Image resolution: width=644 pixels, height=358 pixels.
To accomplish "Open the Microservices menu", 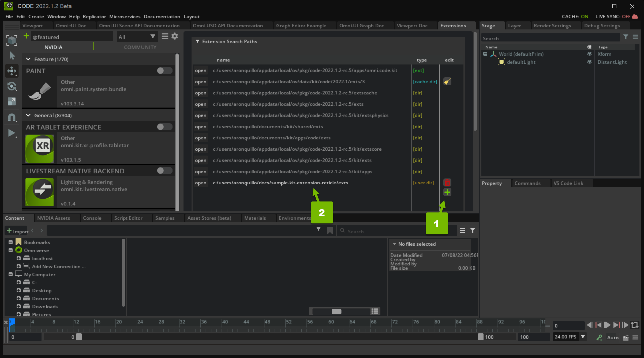I will (x=125, y=16).
